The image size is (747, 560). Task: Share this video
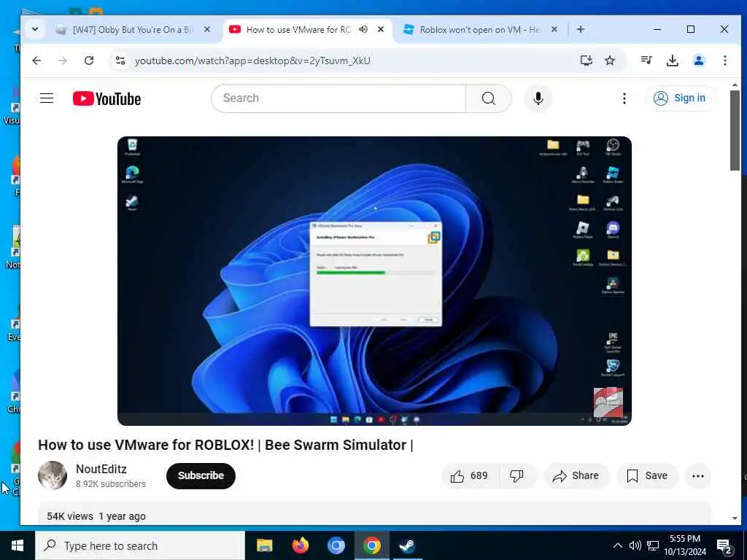[x=576, y=475]
